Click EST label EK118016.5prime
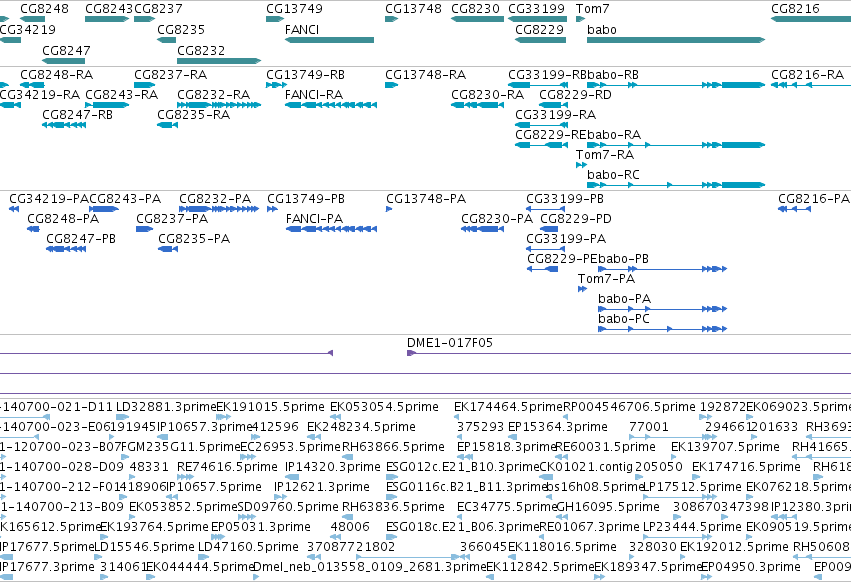Screen dimensions: 851x582 point(562,547)
